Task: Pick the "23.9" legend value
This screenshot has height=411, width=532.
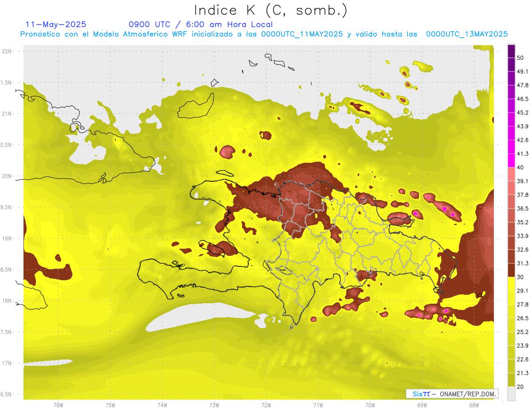Action: tap(523, 345)
